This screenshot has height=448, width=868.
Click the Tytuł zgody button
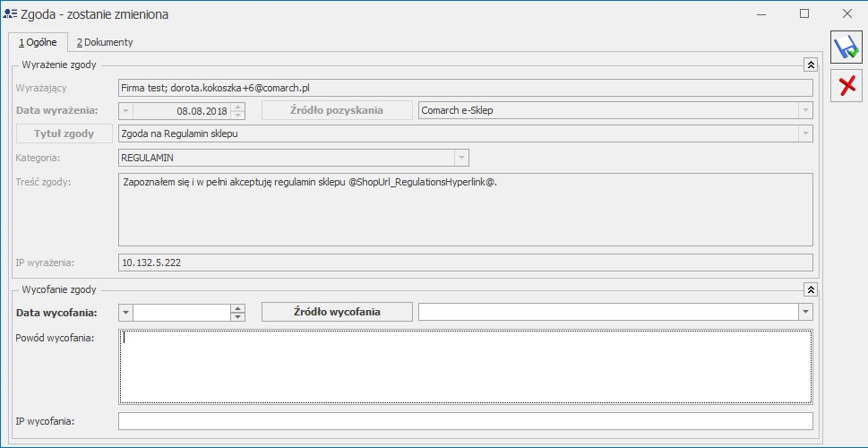[x=64, y=134]
